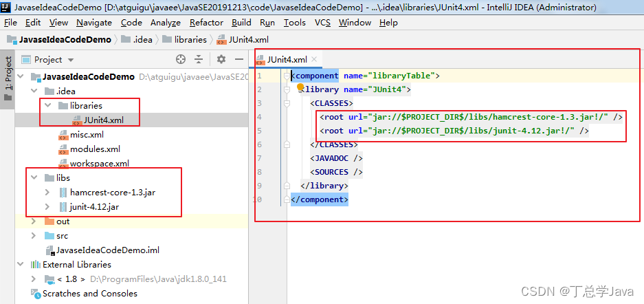Collapse the .idea folder
The image size is (644, 304).
34,91
